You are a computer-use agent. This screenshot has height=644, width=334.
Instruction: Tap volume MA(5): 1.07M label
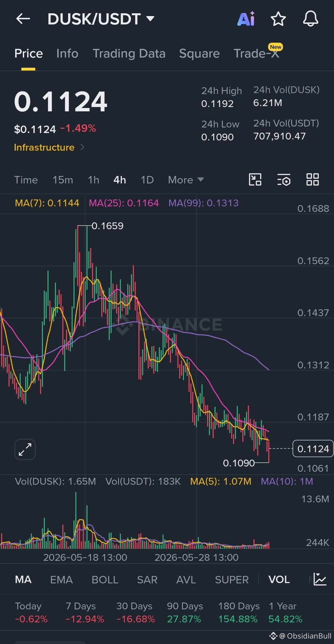(221, 481)
